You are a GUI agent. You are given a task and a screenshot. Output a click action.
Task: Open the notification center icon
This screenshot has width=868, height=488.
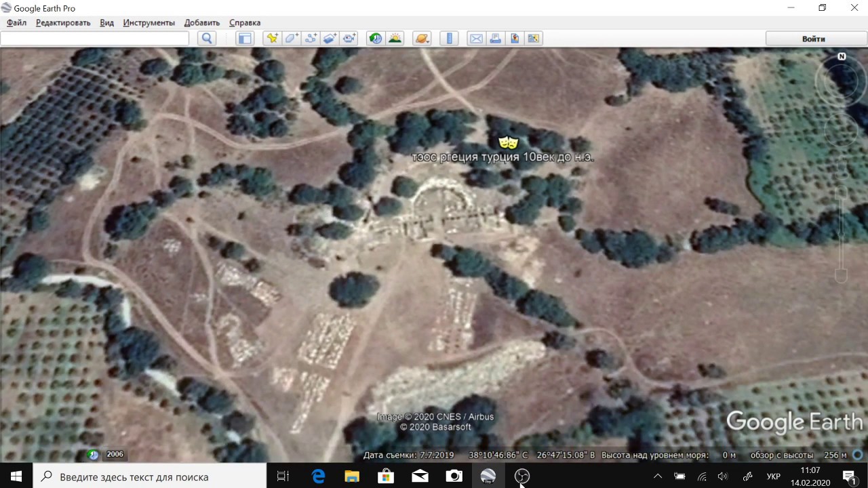tap(848, 476)
